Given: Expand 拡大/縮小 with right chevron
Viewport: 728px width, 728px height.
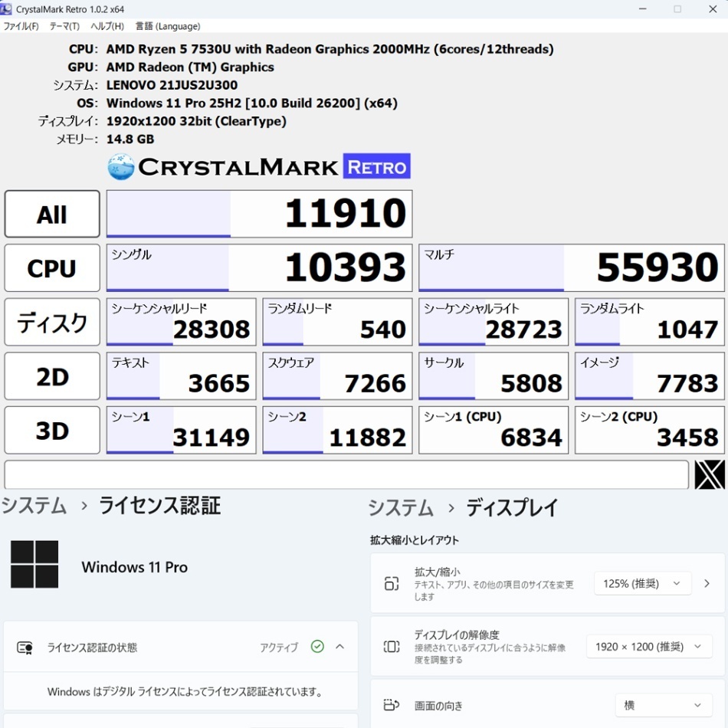Looking at the screenshot, I should tap(707, 584).
